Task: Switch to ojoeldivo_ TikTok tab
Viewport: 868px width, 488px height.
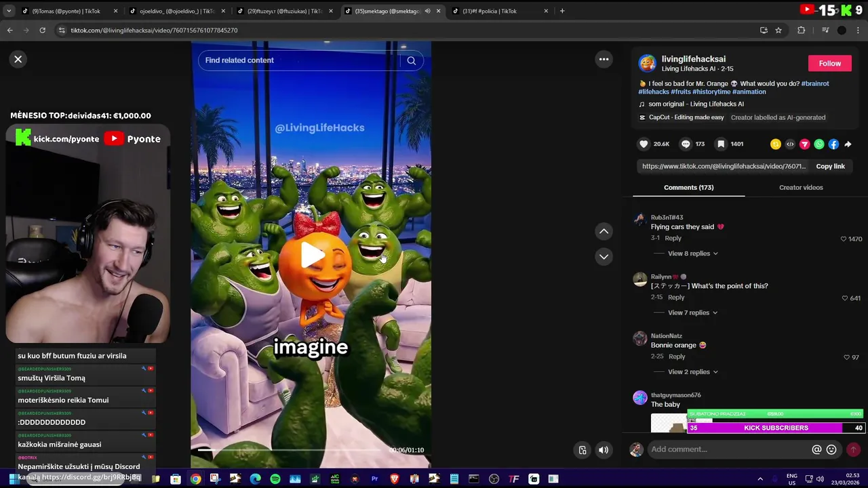Action: point(178,11)
